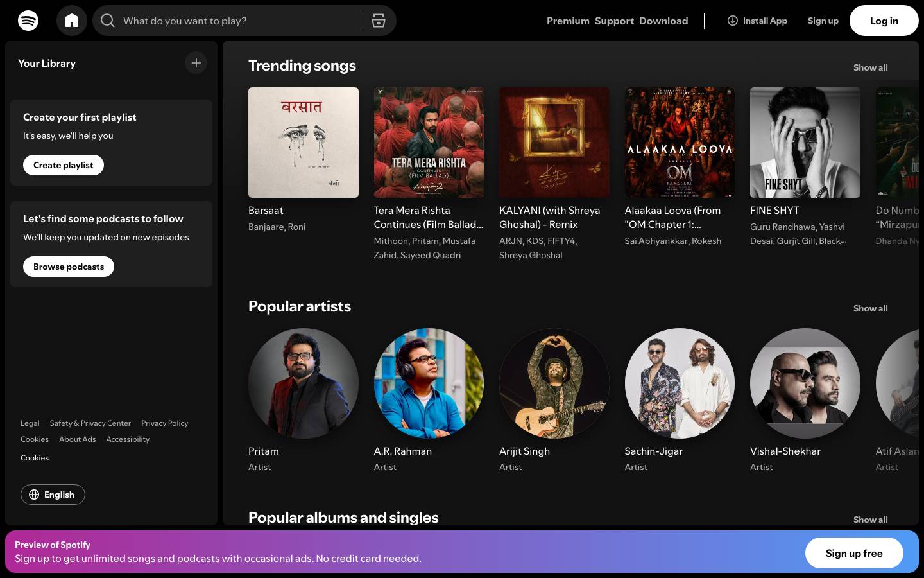The width and height of the screenshot is (924, 578).
Task: Open the Accessibility link
Action: pos(128,439)
